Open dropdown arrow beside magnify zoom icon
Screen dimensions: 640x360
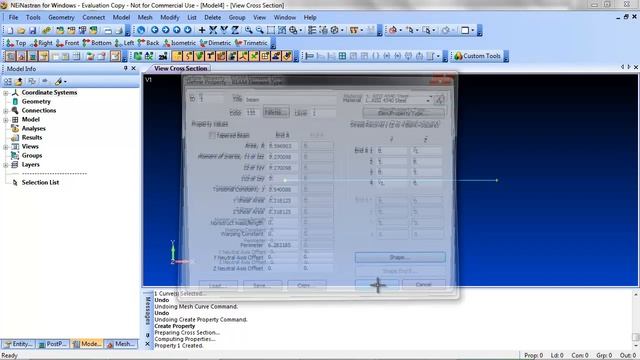(301, 30)
